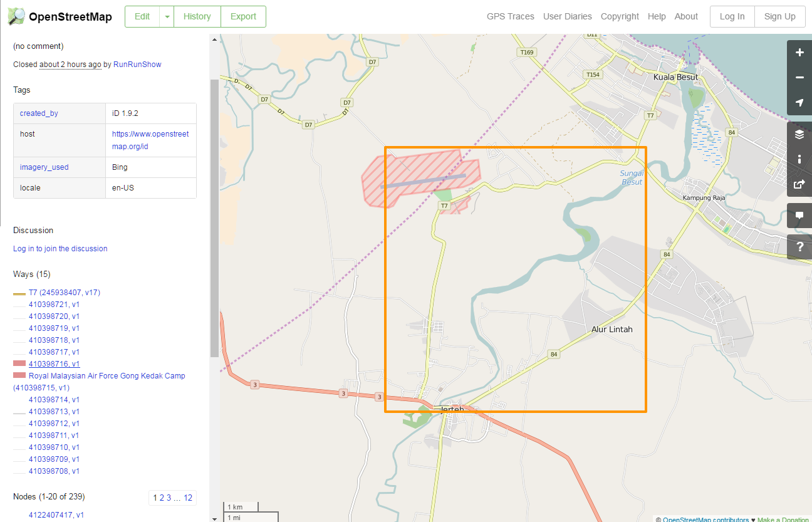Click the sidebar scroll down arrow
The width and height of the screenshot is (812, 522).
[214, 518]
